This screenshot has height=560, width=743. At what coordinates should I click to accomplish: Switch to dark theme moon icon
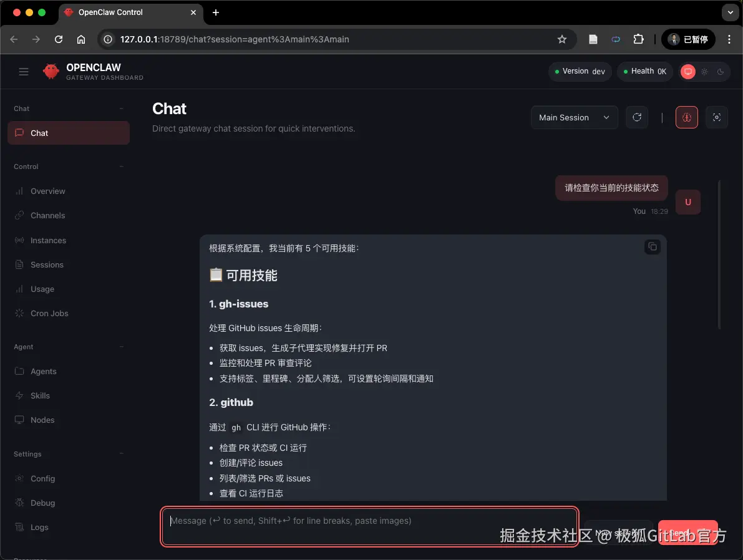pyautogui.click(x=721, y=72)
